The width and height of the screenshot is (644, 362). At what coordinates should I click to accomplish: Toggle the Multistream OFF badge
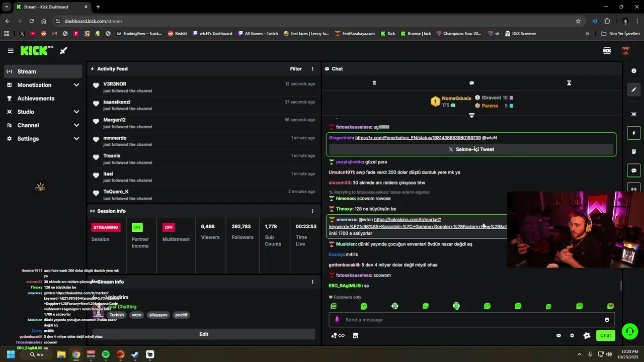coord(169,227)
